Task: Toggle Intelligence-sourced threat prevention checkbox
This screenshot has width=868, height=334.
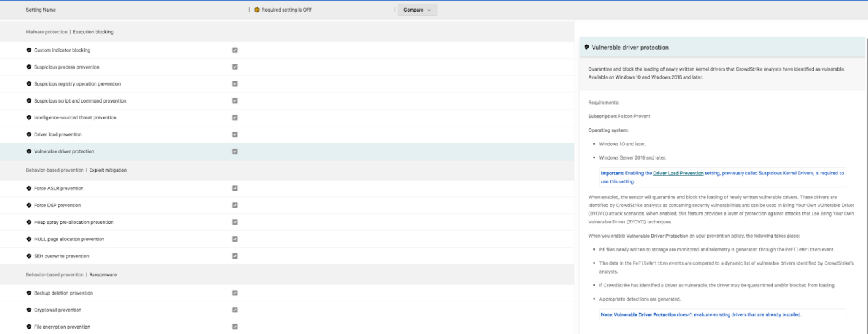Action: tap(235, 117)
